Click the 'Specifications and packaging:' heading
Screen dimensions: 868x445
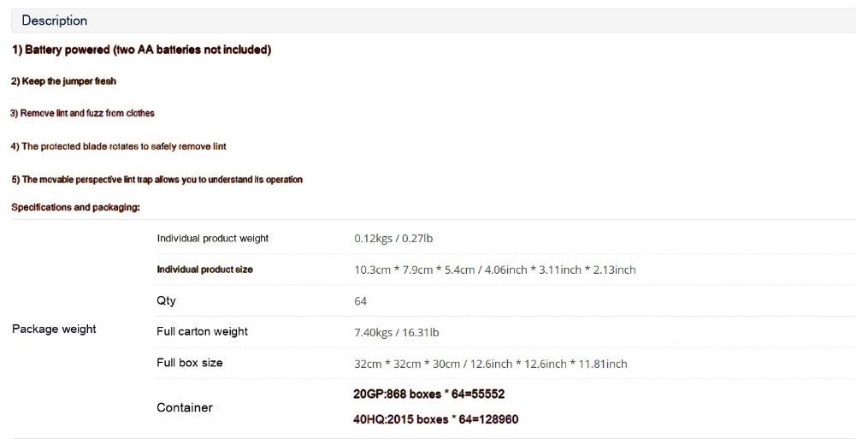click(76, 207)
